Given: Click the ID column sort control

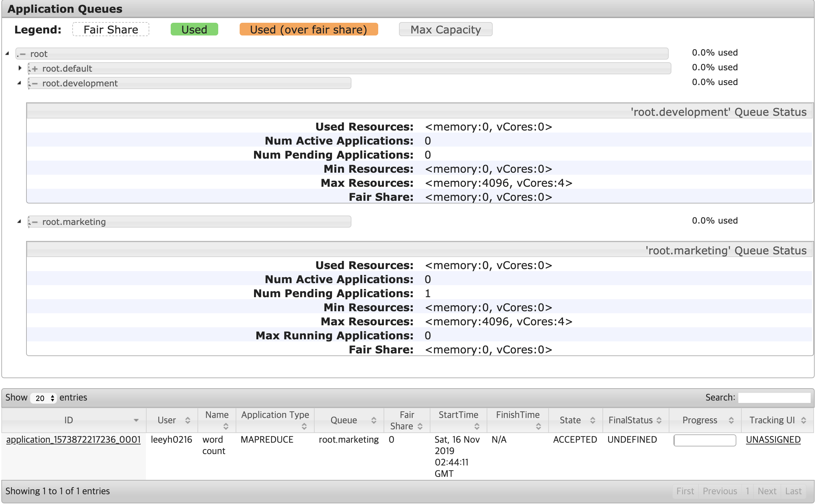Looking at the screenshot, I should point(137,420).
